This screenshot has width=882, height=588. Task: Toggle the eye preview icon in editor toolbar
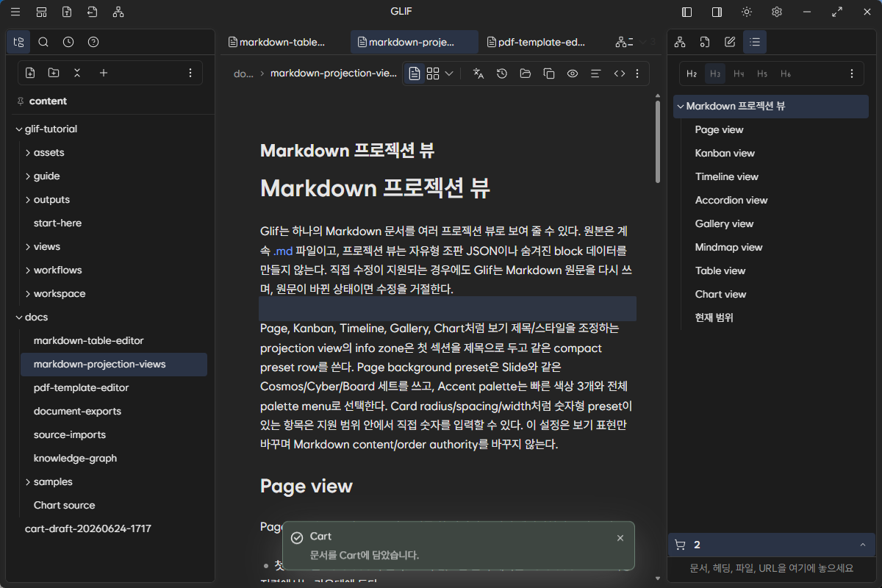pos(573,73)
